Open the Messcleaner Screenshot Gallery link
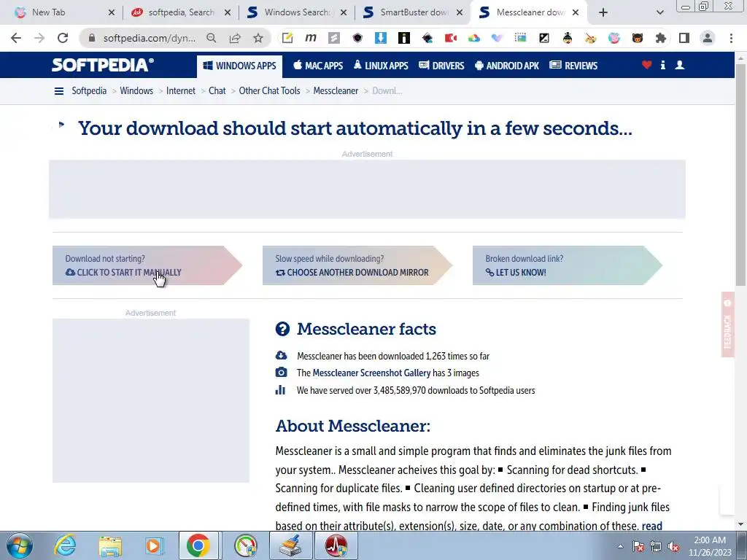 point(371,373)
